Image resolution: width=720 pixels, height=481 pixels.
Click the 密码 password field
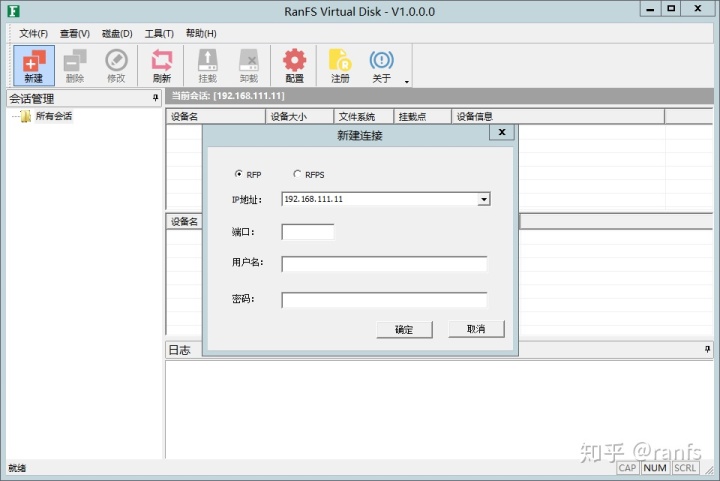point(384,300)
